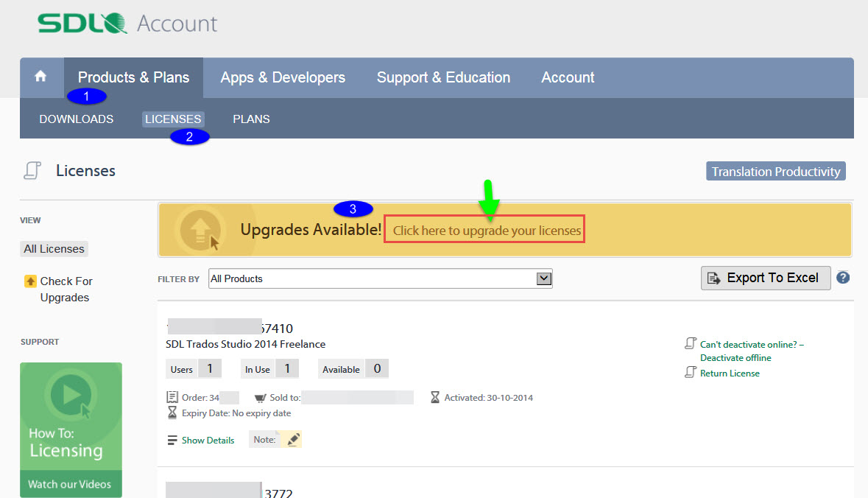This screenshot has height=498, width=868.
Task: Click the Sold to cart icon
Action: coord(260,398)
